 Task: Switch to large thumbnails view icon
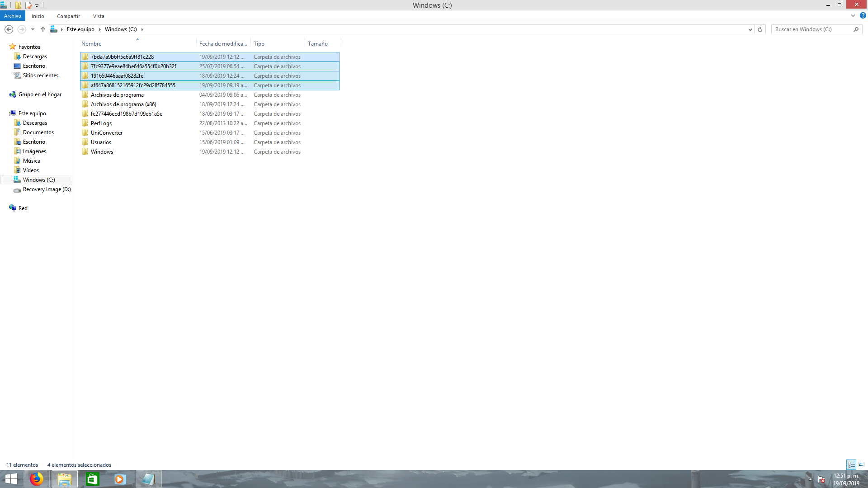pos(861,465)
